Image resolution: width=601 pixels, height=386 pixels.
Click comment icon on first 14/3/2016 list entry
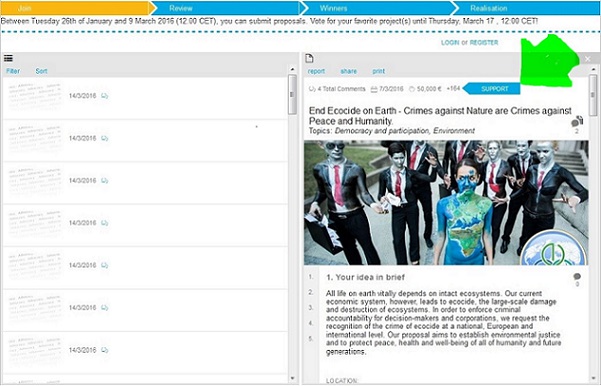click(105, 96)
